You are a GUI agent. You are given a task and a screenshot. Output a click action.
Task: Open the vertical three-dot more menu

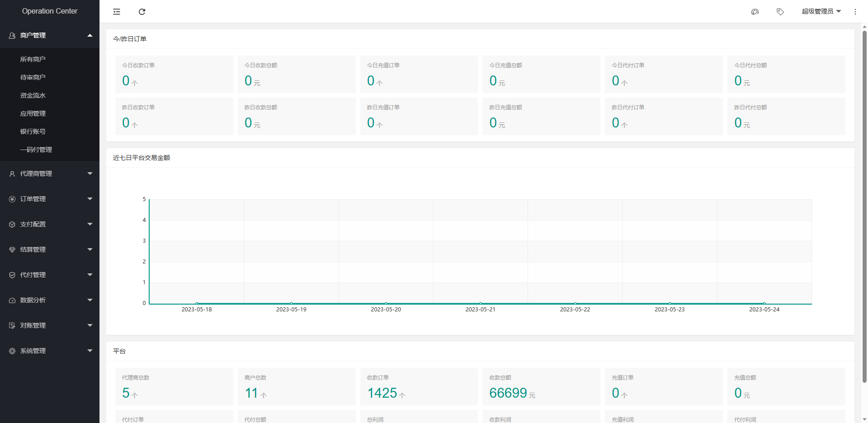[855, 12]
